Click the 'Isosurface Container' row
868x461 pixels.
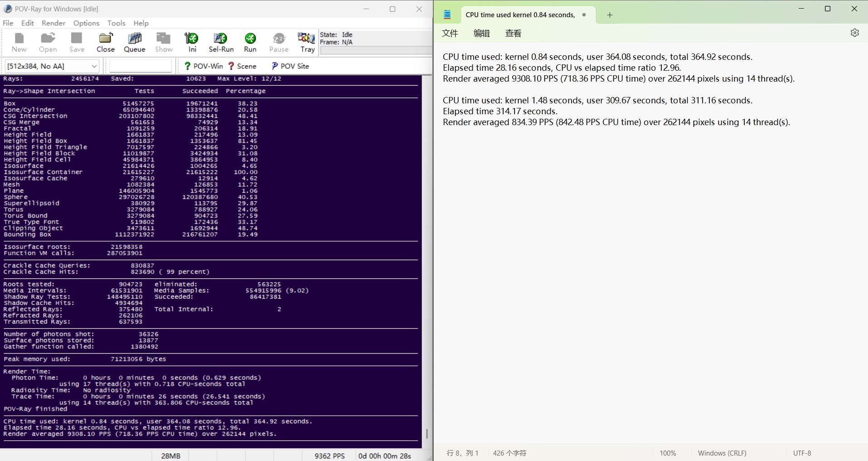[x=131, y=172]
